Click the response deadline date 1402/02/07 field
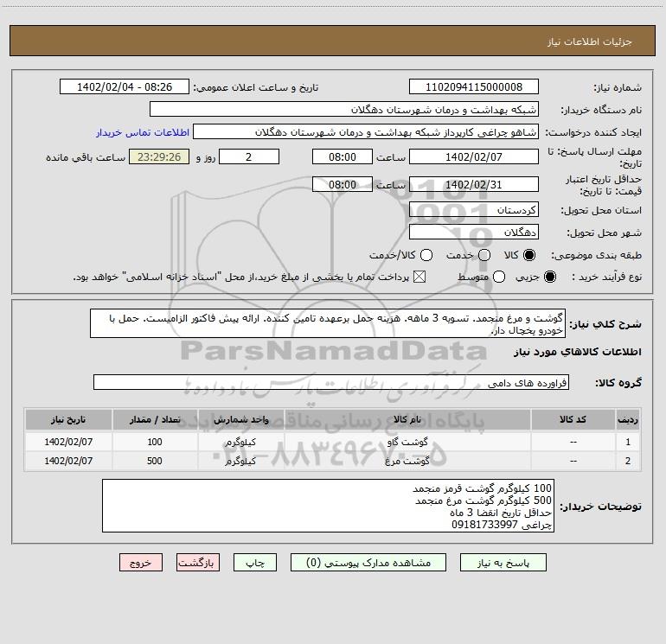The width and height of the screenshot is (666, 644). (474, 157)
